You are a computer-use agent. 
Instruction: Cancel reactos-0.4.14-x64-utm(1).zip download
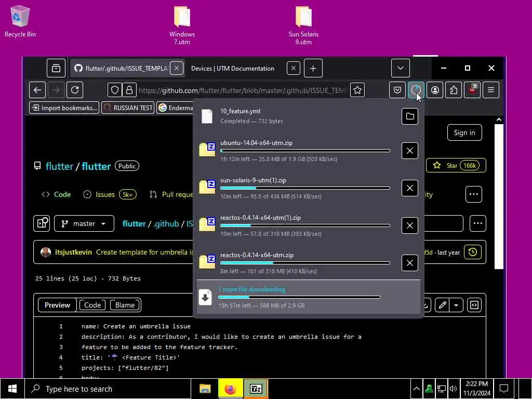(x=410, y=225)
